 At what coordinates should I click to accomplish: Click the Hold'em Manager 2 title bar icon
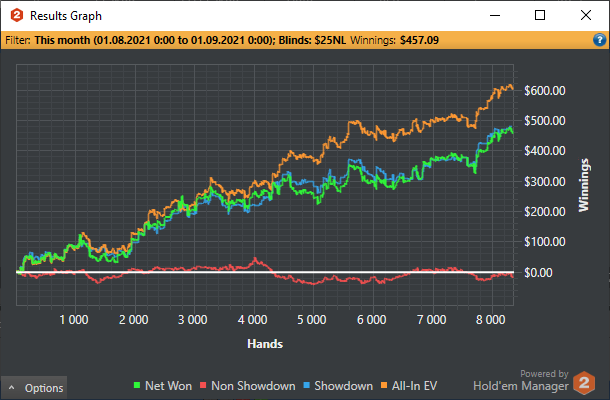(17, 16)
